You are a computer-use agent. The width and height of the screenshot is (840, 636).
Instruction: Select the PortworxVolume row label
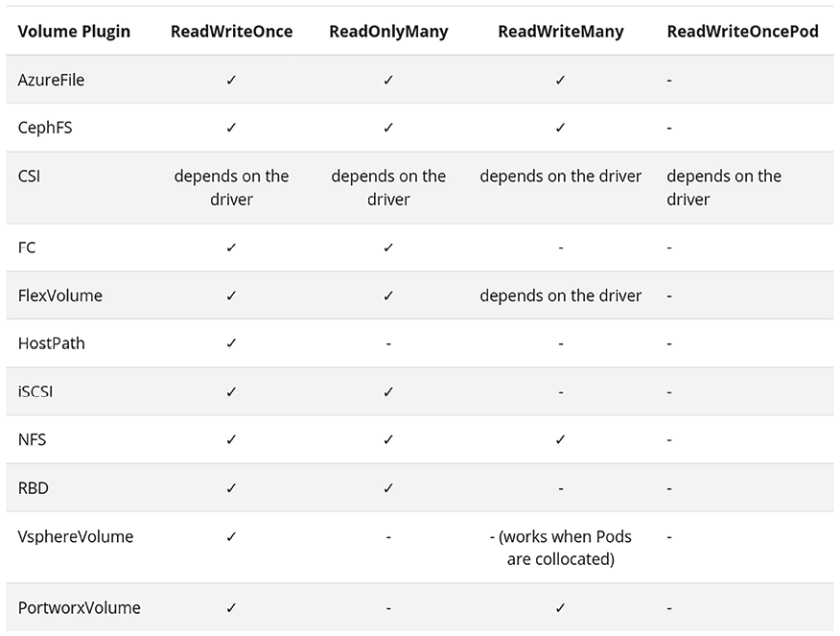pos(79,608)
